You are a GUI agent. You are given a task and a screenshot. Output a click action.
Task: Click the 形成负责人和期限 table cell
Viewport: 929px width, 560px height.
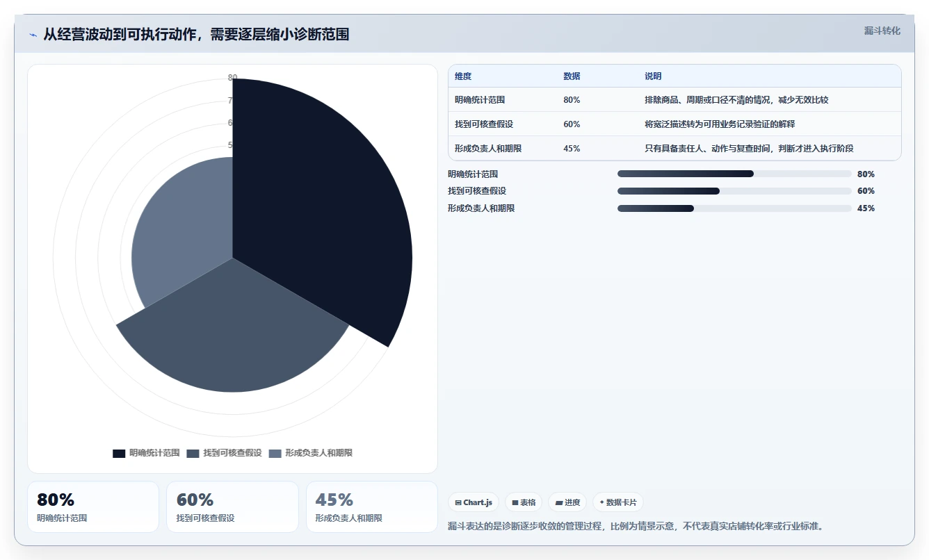click(489, 149)
